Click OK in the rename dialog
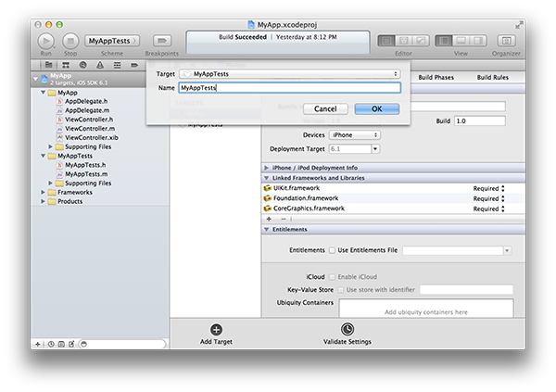The image size is (556, 392). click(x=377, y=109)
